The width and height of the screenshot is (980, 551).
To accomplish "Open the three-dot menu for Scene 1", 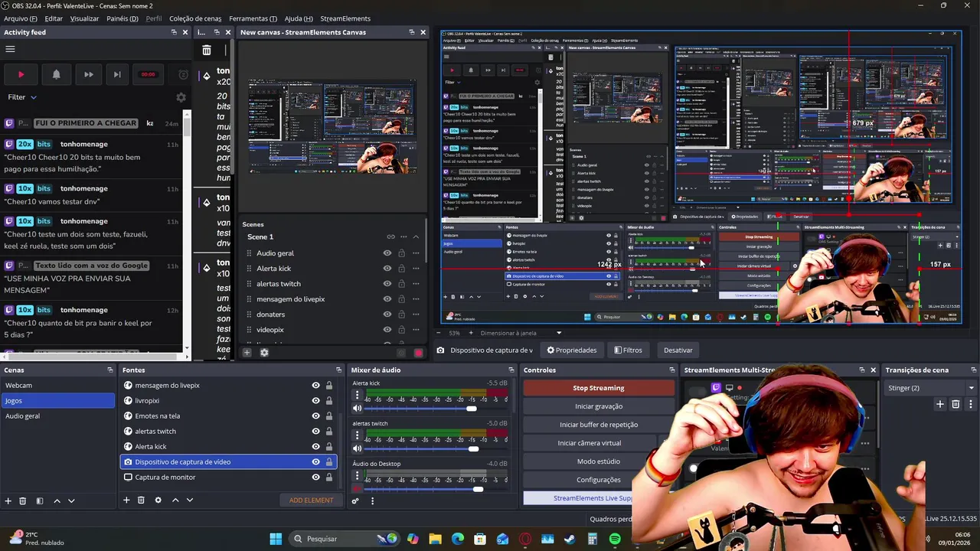I will pyautogui.click(x=403, y=236).
